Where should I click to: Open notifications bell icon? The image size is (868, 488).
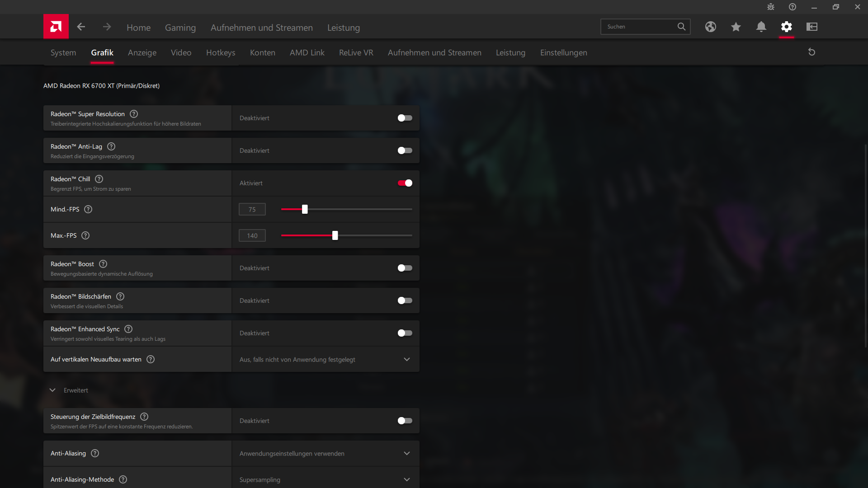point(761,27)
